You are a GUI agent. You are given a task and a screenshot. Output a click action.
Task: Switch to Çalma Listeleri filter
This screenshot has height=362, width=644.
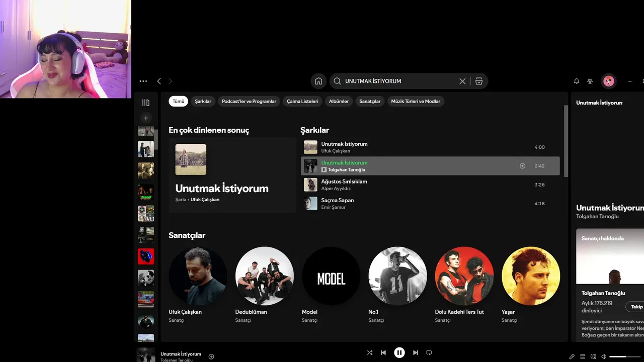pyautogui.click(x=302, y=101)
